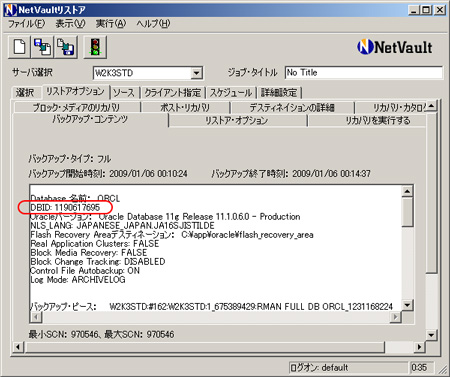The width and height of the screenshot is (450, 377).
Task: Click the Control File Autobackup: ON line
Action: (85, 271)
